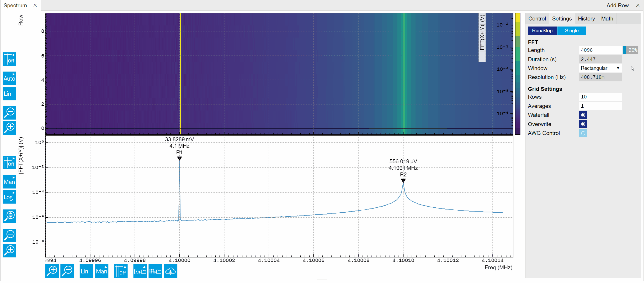This screenshot has width=644, height=283.
Task: Close the Spectrum tab
Action: click(35, 6)
